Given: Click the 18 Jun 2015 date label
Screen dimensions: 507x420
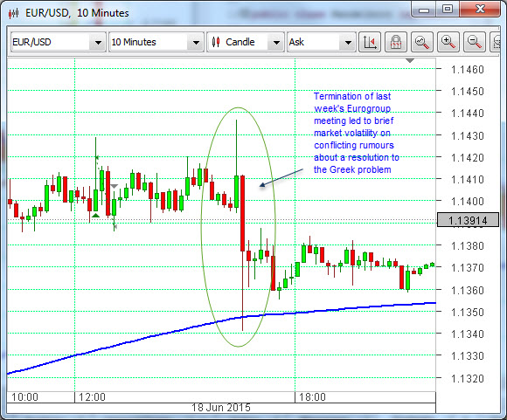Looking at the screenshot, I should (221, 408).
